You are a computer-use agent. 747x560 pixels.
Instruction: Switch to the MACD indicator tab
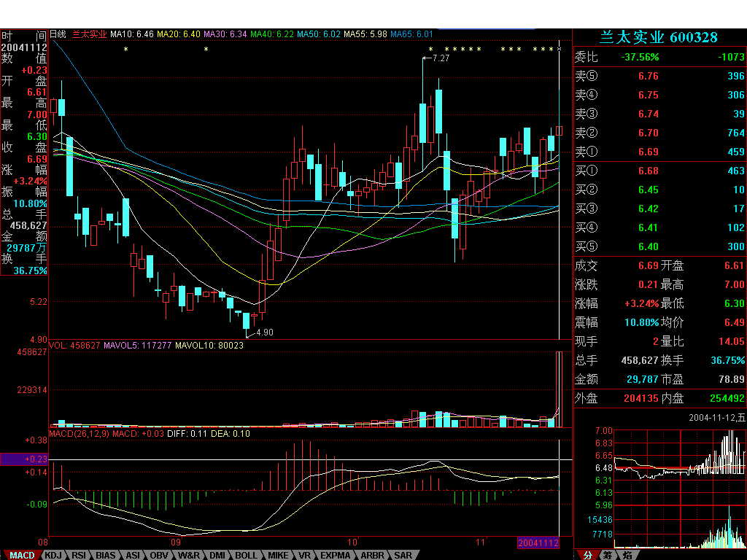click(x=22, y=555)
